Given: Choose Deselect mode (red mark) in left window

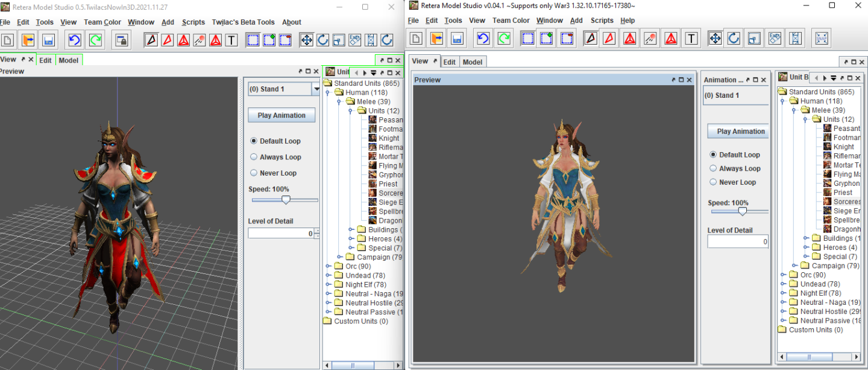Looking at the screenshot, I should [x=285, y=40].
